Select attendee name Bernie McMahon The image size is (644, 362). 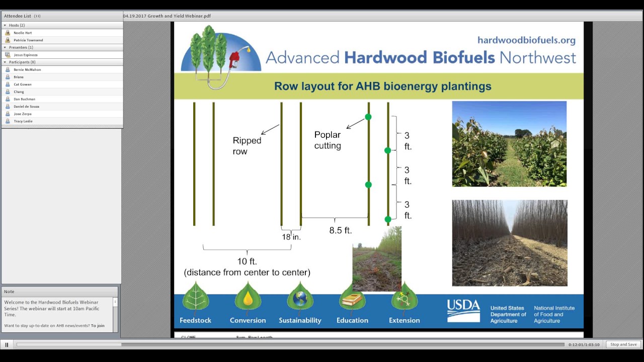tap(27, 69)
